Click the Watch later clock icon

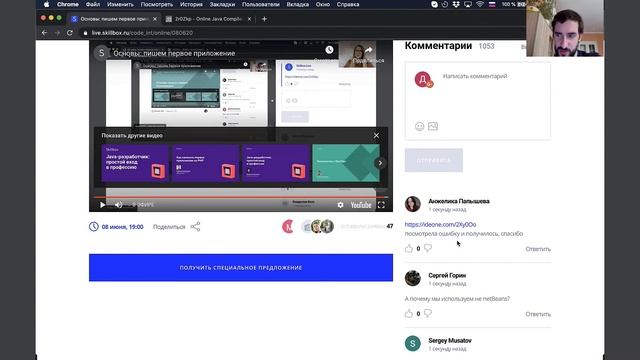(x=329, y=50)
